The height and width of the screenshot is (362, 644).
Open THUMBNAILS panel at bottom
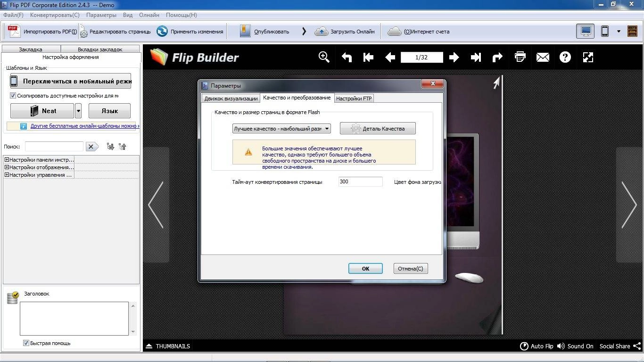tap(168, 346)
